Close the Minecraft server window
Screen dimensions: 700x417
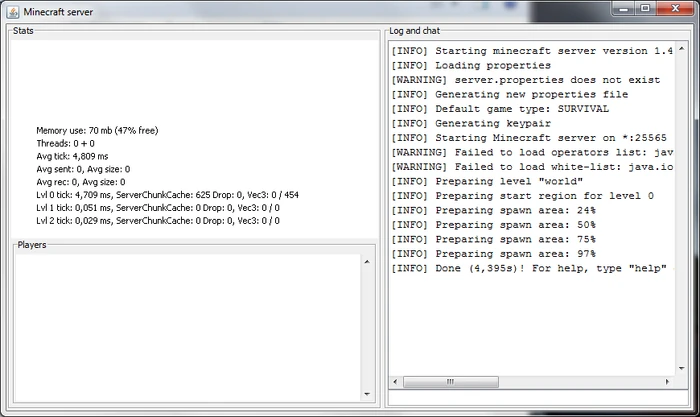point(675,8)
